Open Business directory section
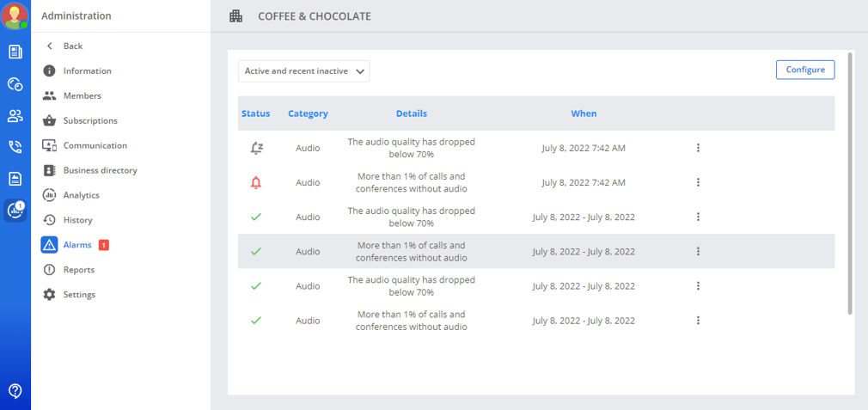This screenshot has width=868, height=410. pos(100,170)
